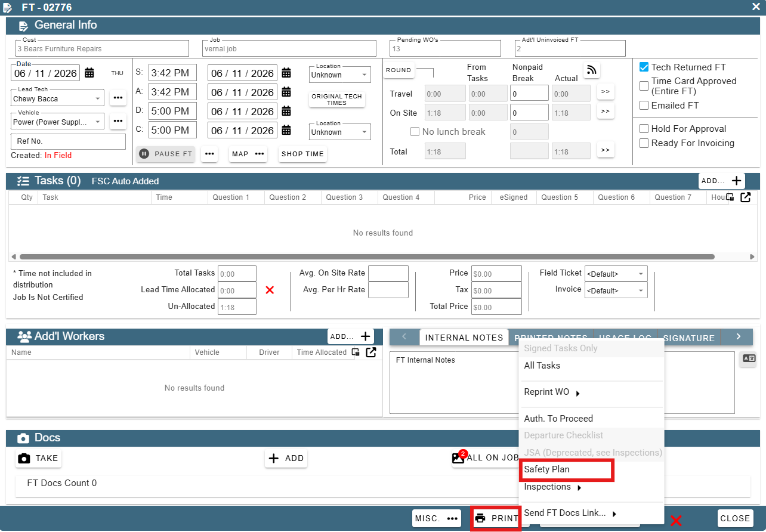
Task: Open the calendar icon in the S: row
Action: tap(286, 73)
